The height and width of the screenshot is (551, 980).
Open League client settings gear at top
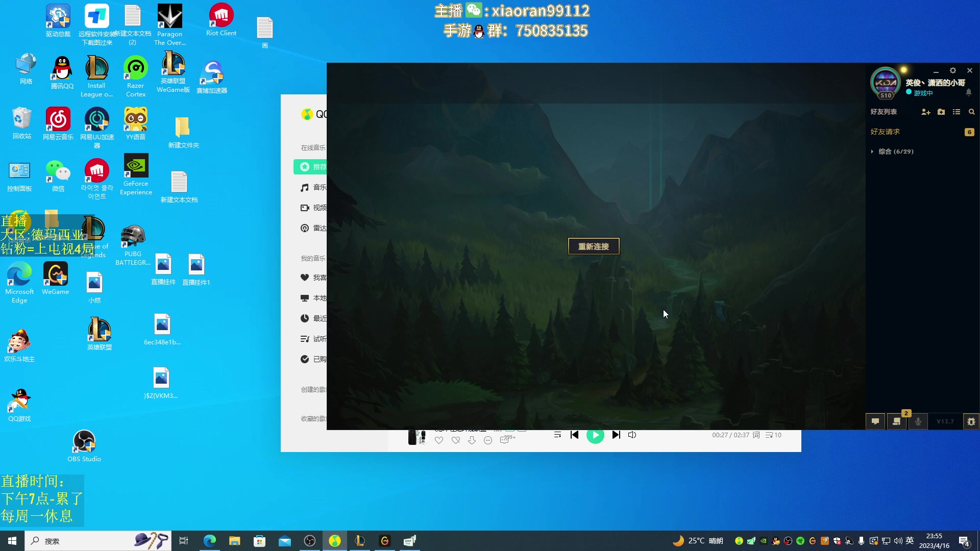(952, 70)
